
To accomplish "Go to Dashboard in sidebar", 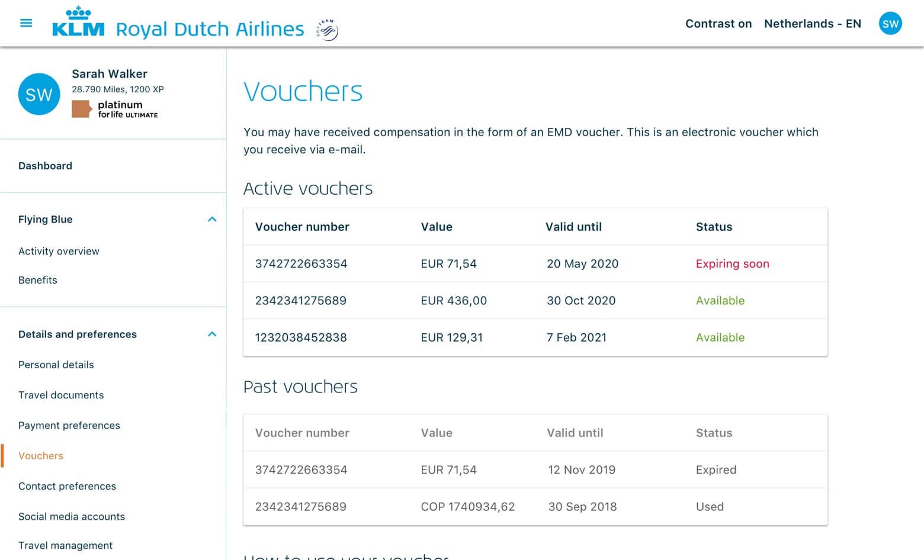I will (45, 166).
